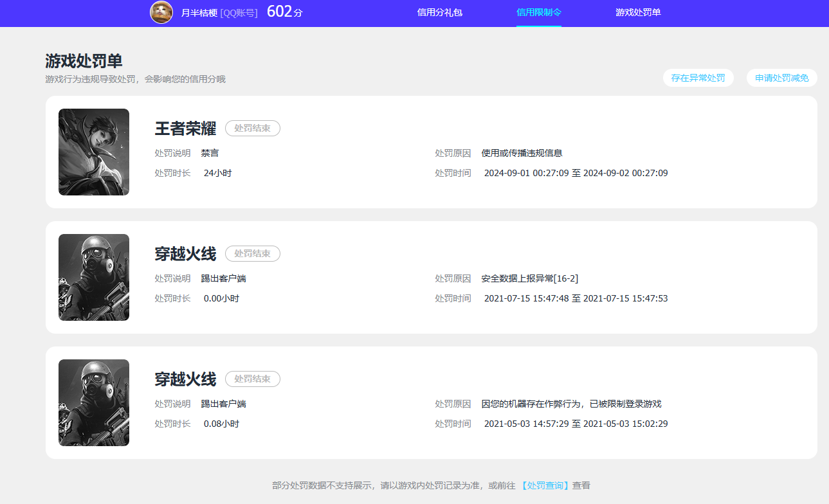Click the 穿越火线 title of the 0.08小时 card
The height and width of the screenshot is (504, 829).
tap(185, 379)
